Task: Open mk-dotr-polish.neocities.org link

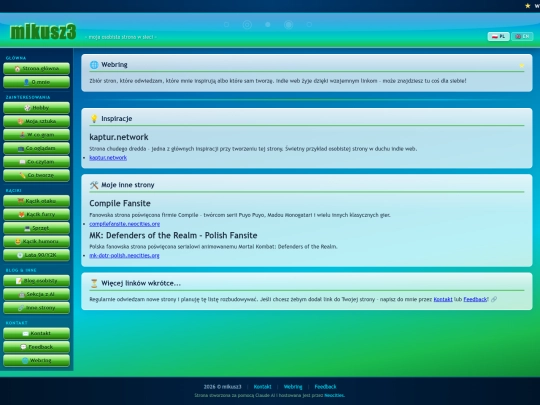Action: [x=124, y=256]
